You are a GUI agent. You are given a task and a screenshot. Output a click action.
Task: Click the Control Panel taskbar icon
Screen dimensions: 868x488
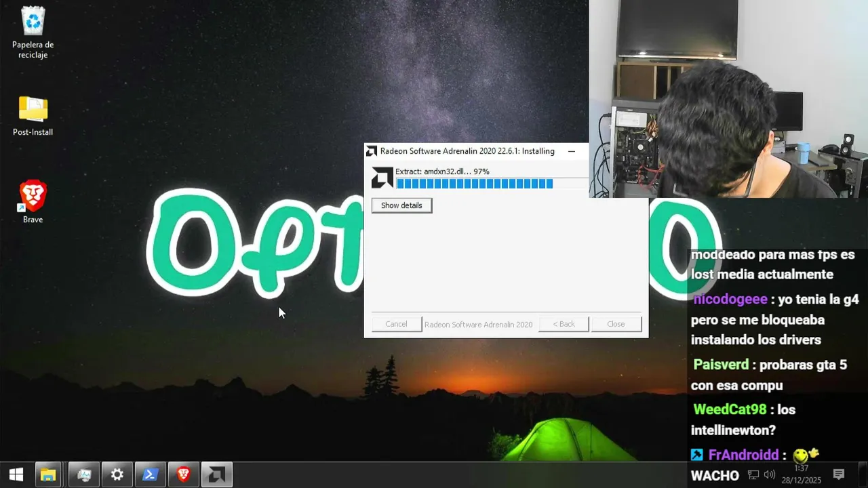pos(83,474)
